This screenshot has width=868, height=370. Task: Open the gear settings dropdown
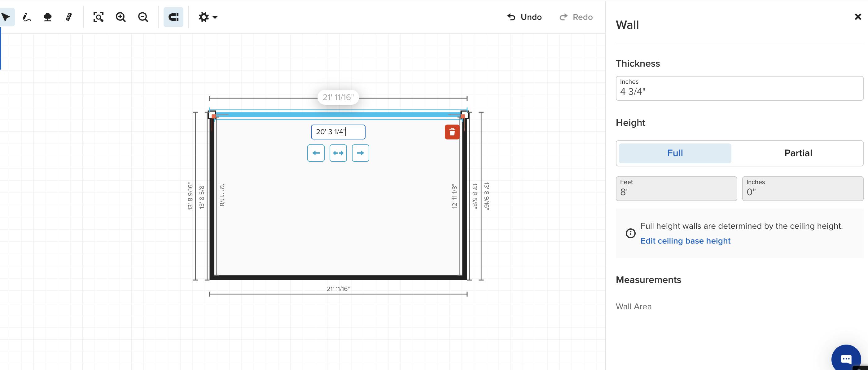pyautogui.click(x=208, y=17)
